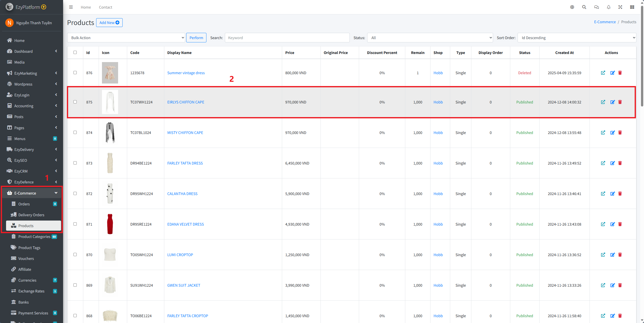The height and width of the screenshot is (323, 644).
Task: Click the E-Commerce breadcrumb link
Action: [x=605, y=22]
